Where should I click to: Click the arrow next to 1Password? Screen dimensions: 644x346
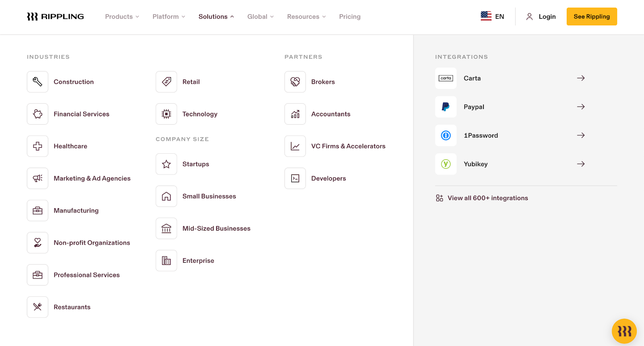click(x=581, y=135)
